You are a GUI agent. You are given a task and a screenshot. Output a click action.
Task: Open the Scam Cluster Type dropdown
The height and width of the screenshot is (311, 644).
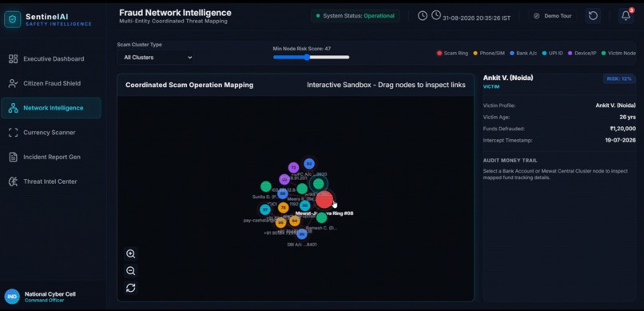click(x=156, y=58)
